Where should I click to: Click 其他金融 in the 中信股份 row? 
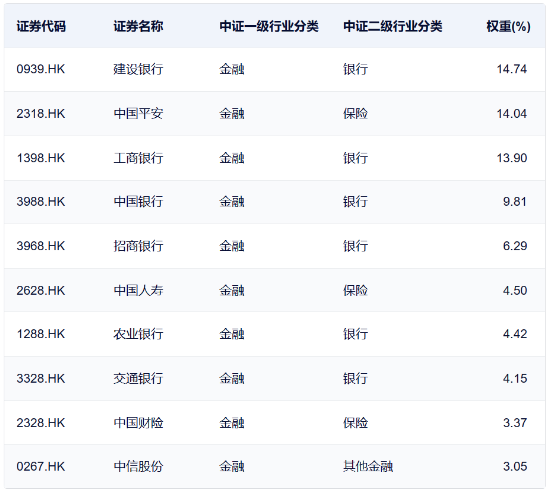pos(368,467)
